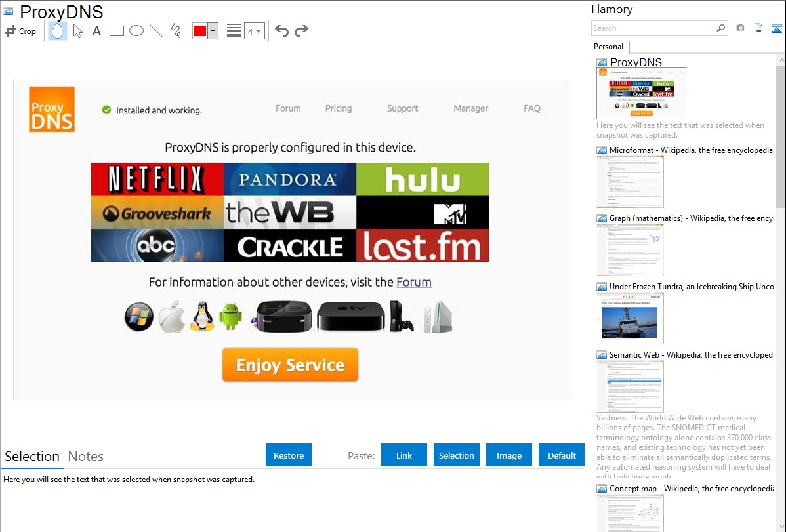Open the color picker dropdown arrow

(213, 31)
